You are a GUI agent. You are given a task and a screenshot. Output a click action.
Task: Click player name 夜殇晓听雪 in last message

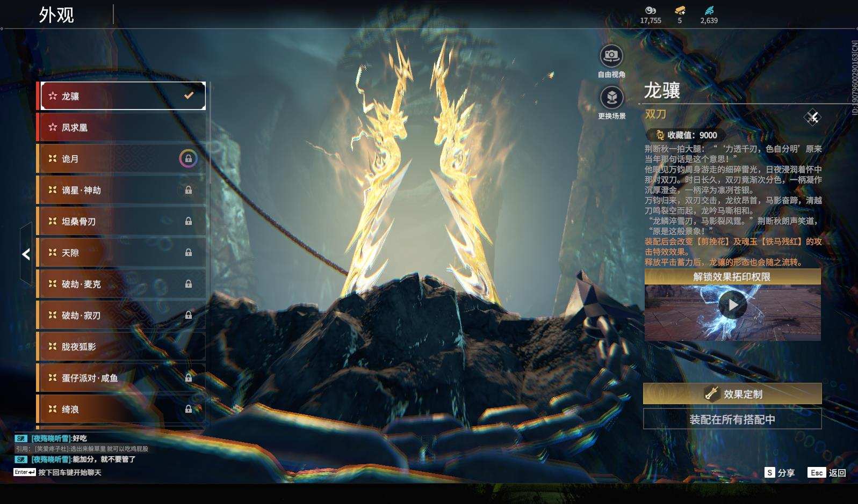point(51,459)
